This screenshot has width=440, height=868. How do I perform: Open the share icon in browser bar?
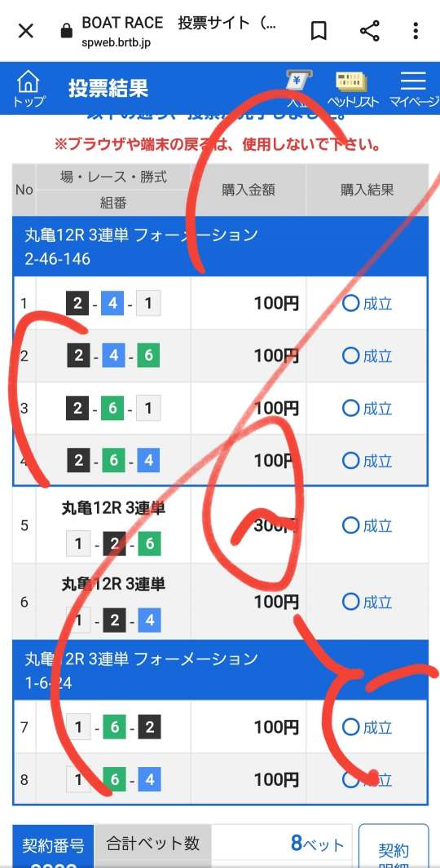370,31
